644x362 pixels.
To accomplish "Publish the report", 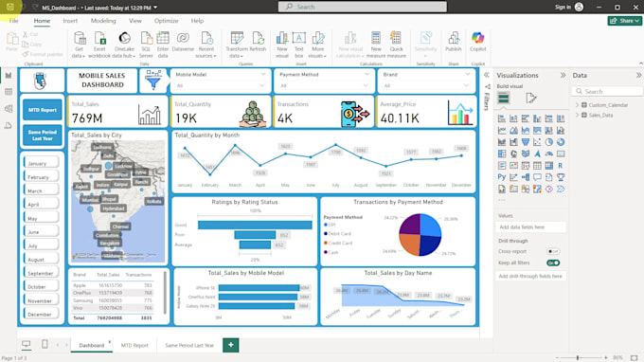I will click(x=454, y=42).
